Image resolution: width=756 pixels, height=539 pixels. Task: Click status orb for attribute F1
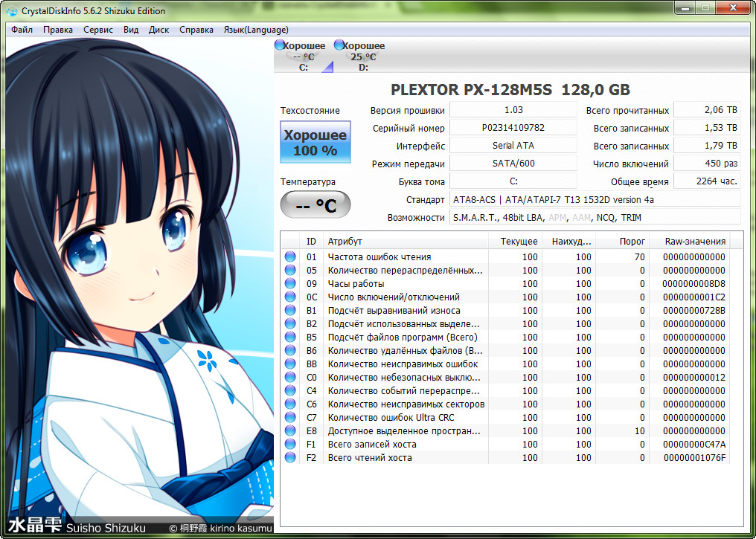(x=289, y=444)
